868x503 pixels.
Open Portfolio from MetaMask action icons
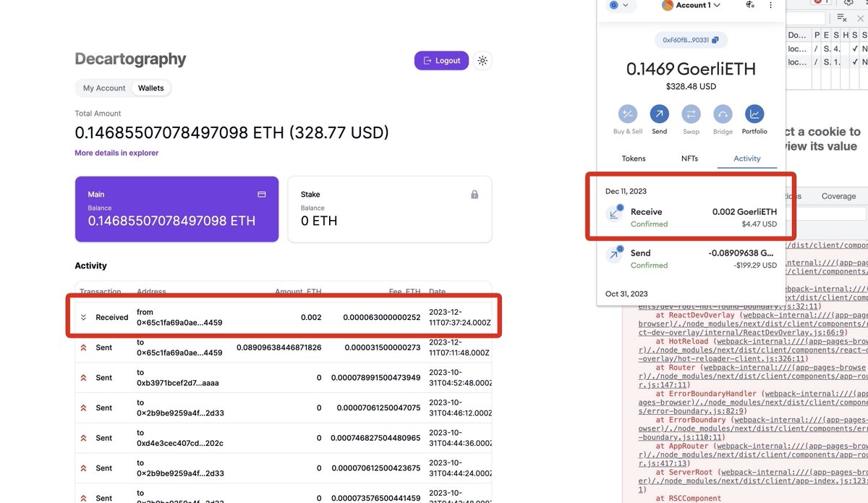[754, 114]
